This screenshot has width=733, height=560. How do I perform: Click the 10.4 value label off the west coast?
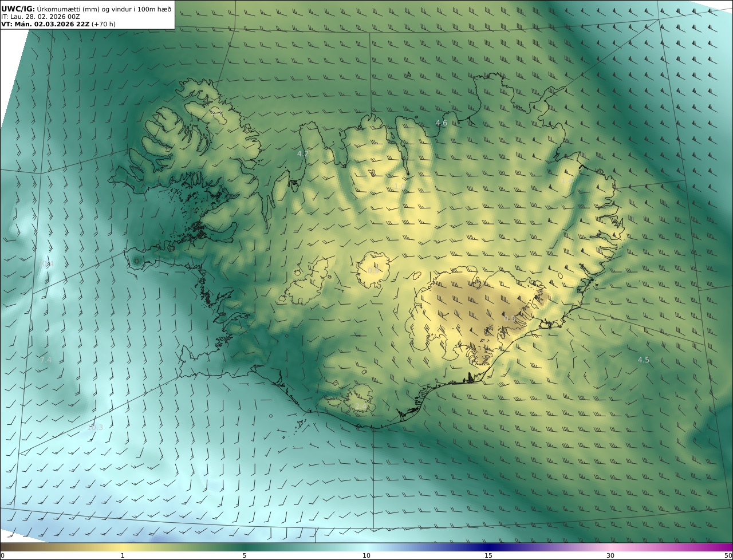coord(46,264)
